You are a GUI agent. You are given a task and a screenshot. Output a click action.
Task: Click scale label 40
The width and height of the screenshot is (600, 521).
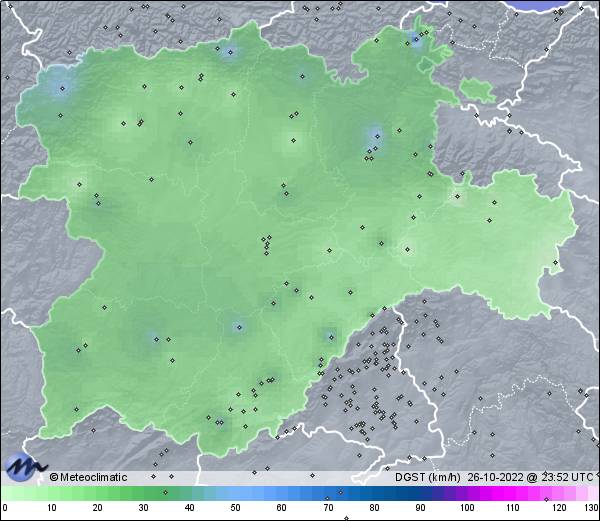[190, 508]
